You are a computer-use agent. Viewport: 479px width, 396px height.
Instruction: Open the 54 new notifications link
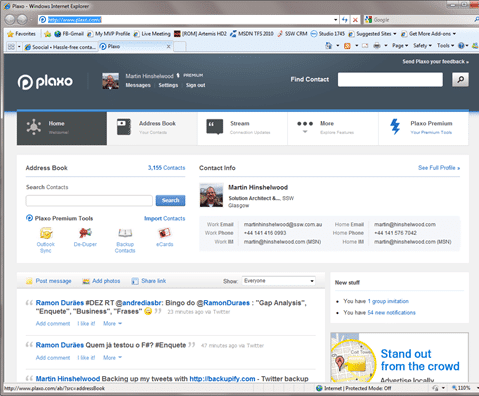click(391, 313)
